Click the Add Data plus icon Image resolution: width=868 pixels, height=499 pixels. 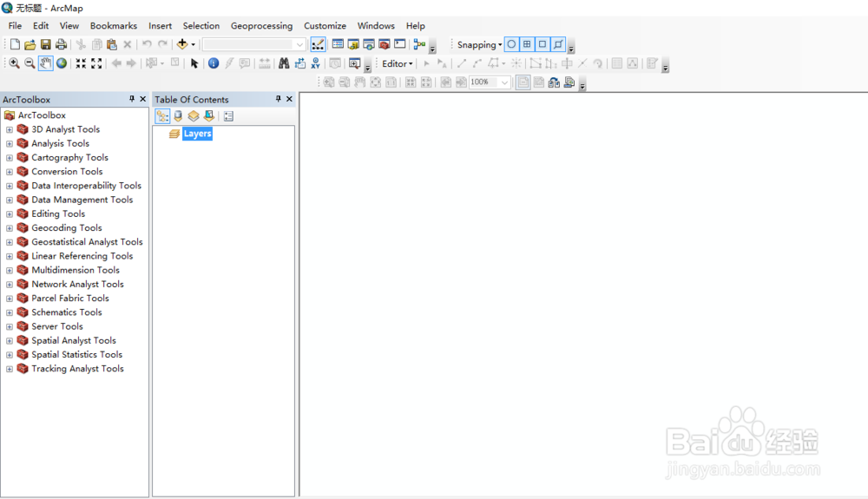[181, 44]
